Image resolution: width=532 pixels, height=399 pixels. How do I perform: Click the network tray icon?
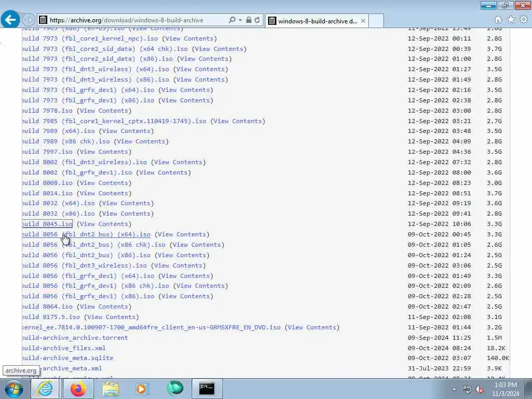click(467, 390)
